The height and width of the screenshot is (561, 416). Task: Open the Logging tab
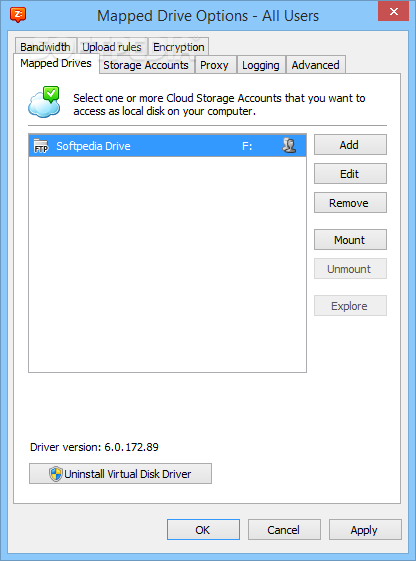point(261,65)
